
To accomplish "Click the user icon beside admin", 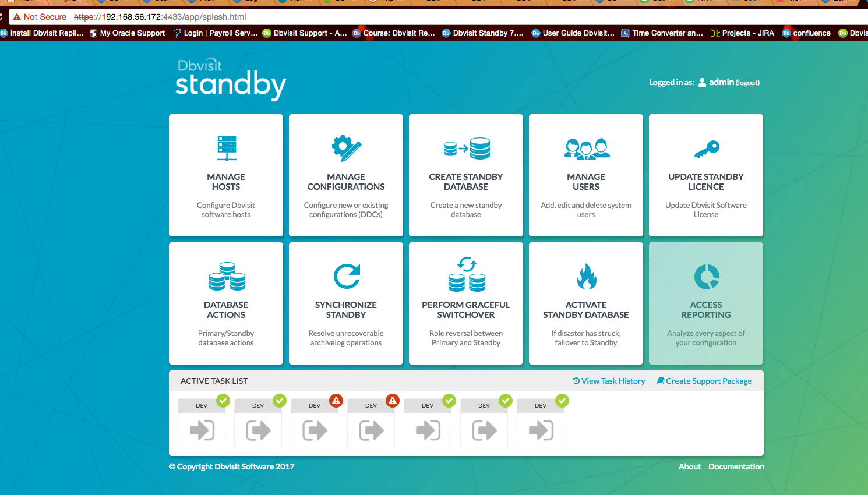I will click(x=702, y=82).
